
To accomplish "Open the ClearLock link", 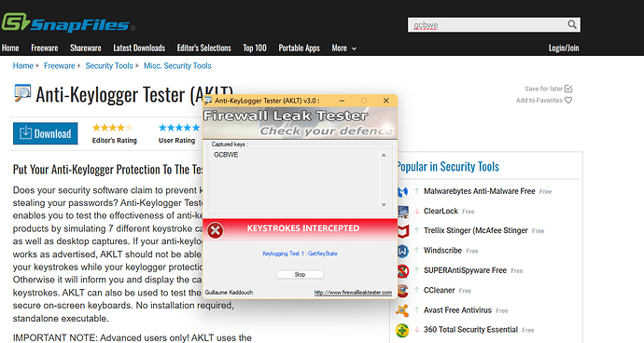I will pyautogui.click(x=441, y=211).
